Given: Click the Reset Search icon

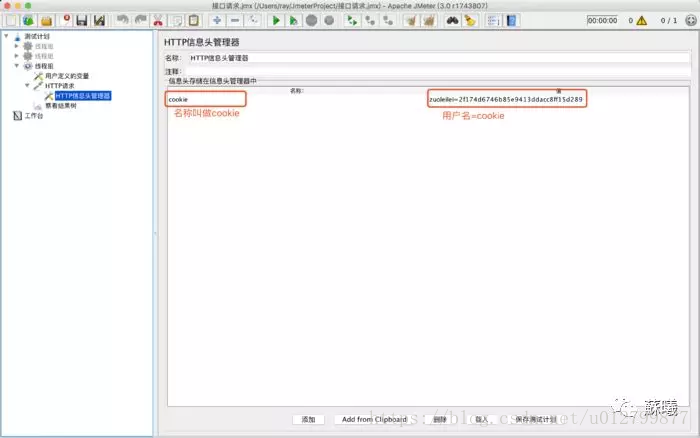Looking at the screenshot, I should 470,21.
